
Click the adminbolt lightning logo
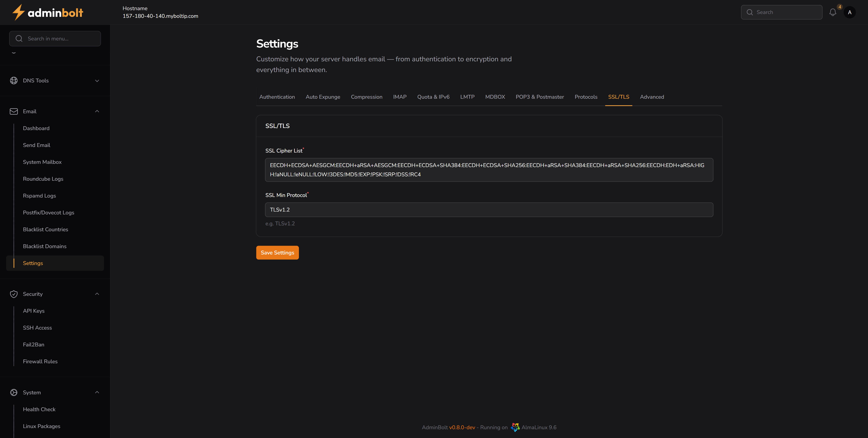pos(18,12)
